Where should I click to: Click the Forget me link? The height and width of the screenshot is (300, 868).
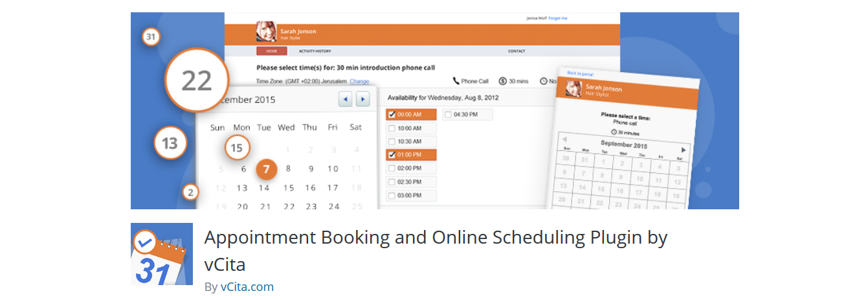coord(557,18)
